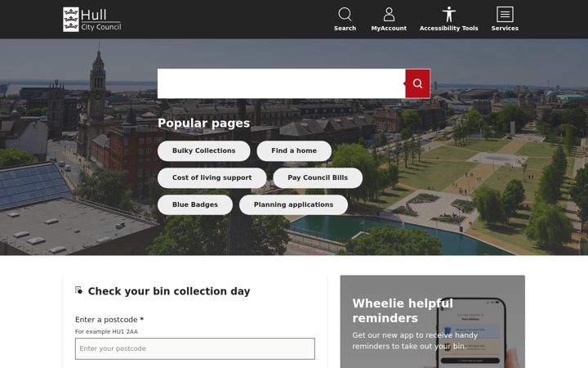Focus the Enter your postcode field

195,348
